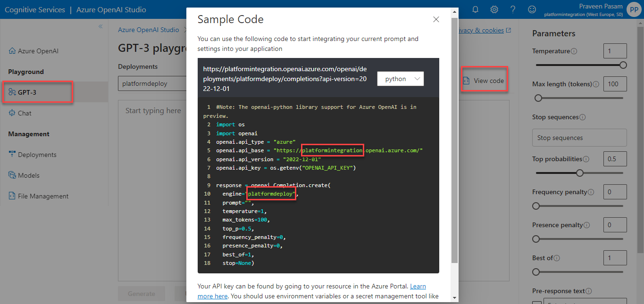
Task: Open the notifications bell icon
Action: (x=475, y=9)
